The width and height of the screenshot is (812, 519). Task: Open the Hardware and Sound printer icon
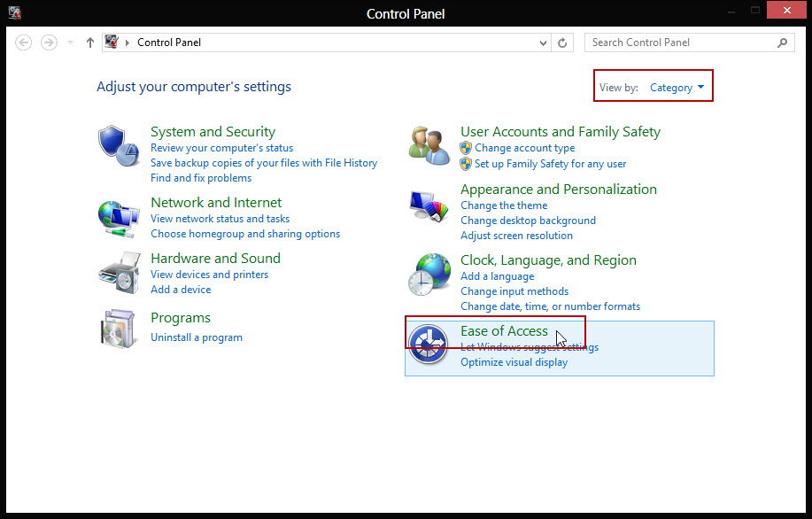point(120,273)
